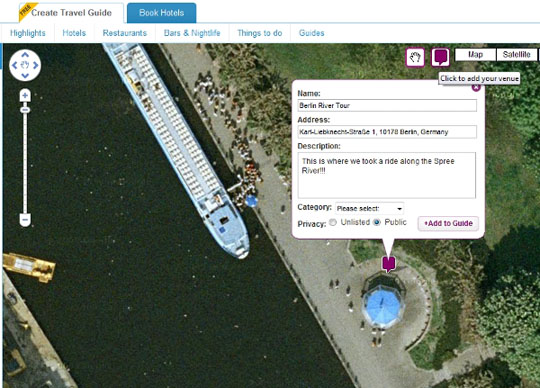Click the purple venue marker on map

(389, 264)
